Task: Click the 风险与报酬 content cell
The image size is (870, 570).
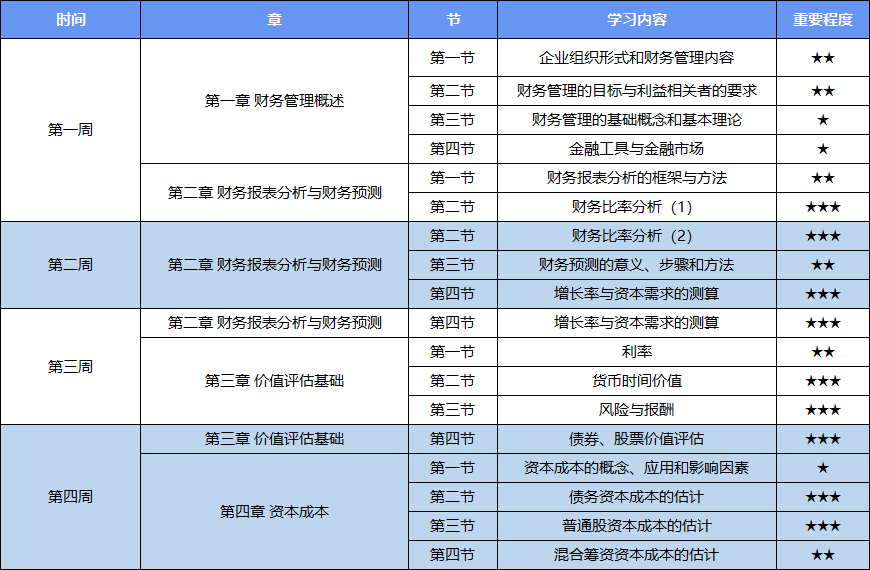Action: point(636,410)
